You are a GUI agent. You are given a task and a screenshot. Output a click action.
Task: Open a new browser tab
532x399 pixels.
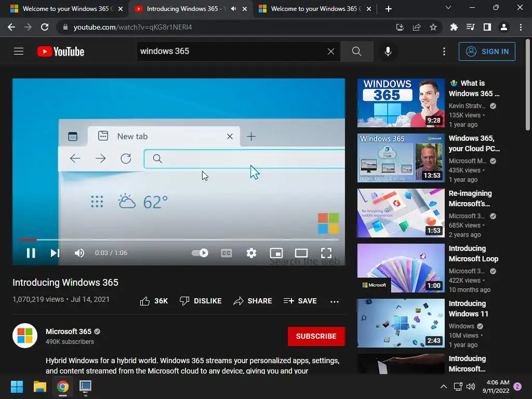tap(389, 9)
